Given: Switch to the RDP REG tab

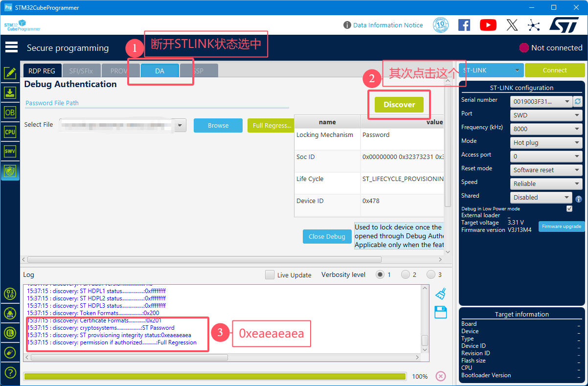Looking at the screenshot, I should tap(42, 70).
